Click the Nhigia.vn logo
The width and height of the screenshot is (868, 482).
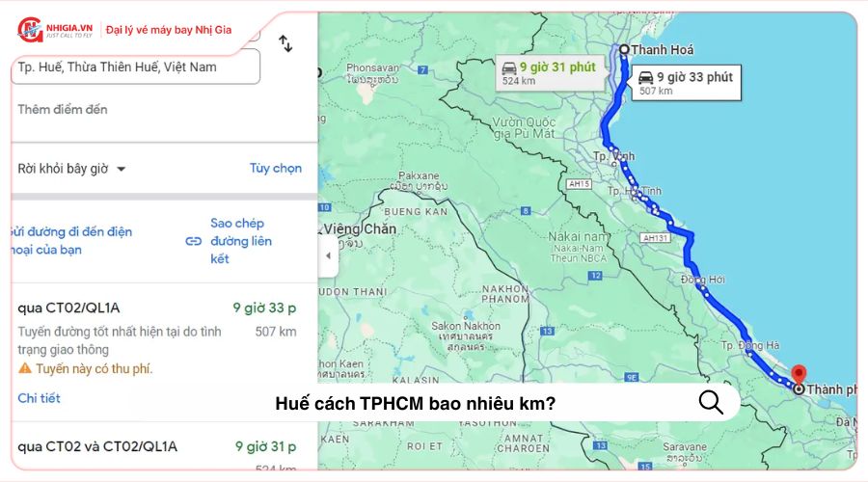click(x=55, y=29)
